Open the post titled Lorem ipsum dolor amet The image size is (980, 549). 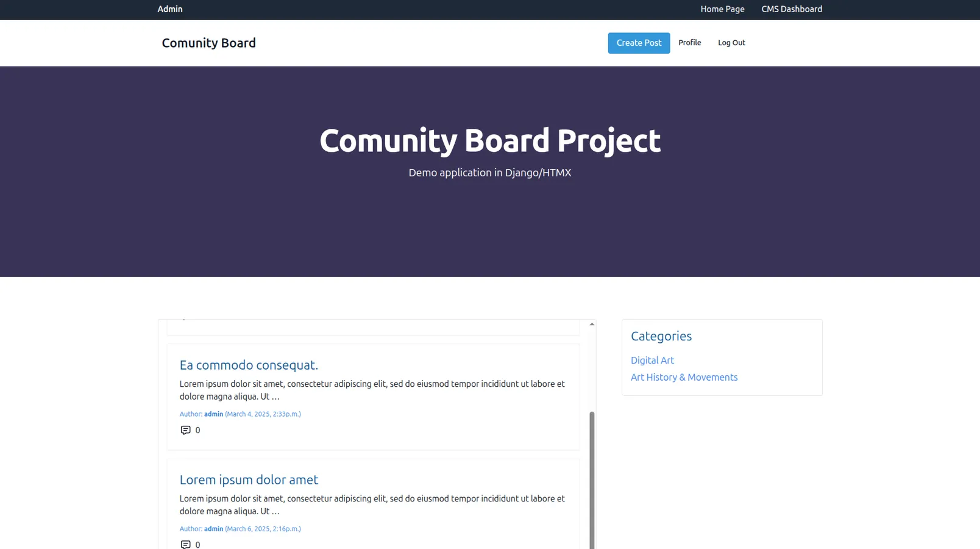coord(249,479)
